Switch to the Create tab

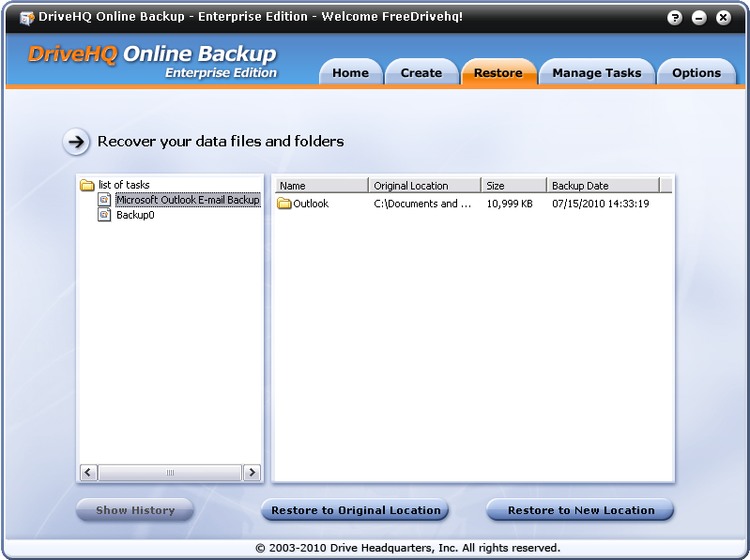coord(421,73)
